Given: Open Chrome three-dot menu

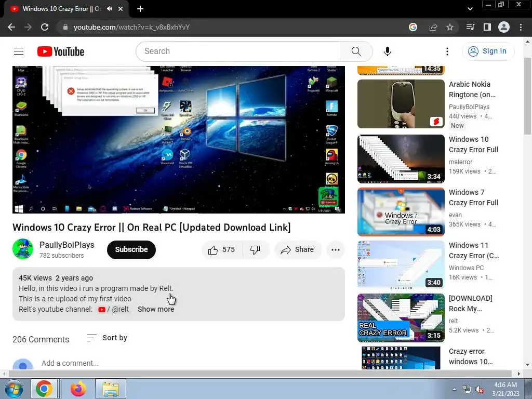Looking at the screenshot, I should [521, 27].
